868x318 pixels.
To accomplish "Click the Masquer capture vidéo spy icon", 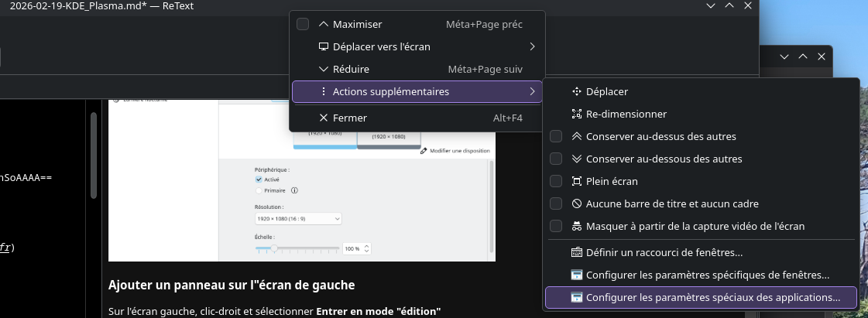I will [576, 227].
